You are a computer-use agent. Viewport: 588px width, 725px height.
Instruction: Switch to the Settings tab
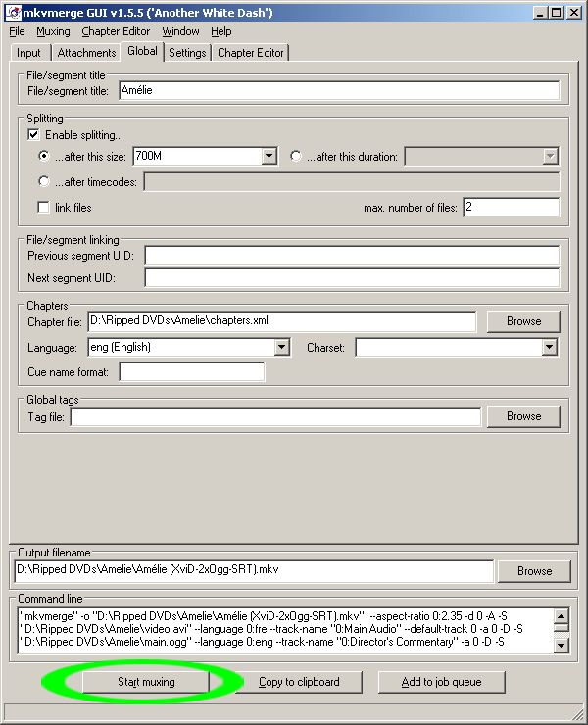tap(187, 53)
